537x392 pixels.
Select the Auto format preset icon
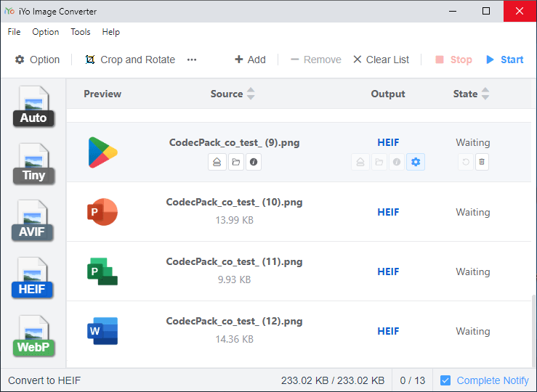[33, 107]
